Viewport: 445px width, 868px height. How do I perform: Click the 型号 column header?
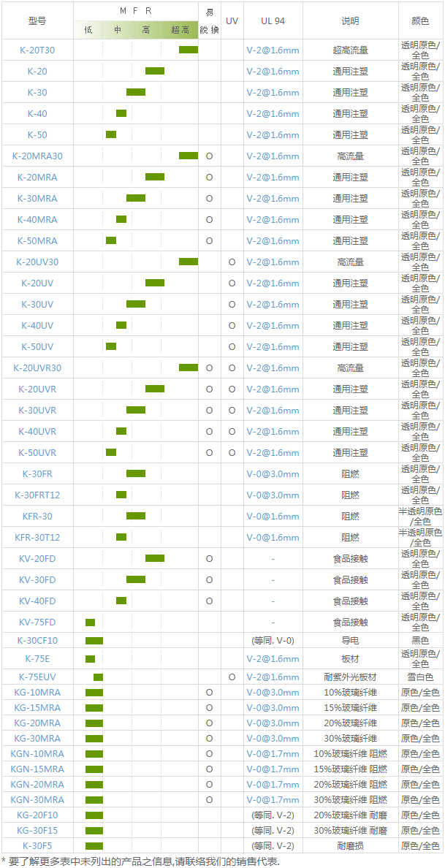pyautogui.click(x=37, y=21)
